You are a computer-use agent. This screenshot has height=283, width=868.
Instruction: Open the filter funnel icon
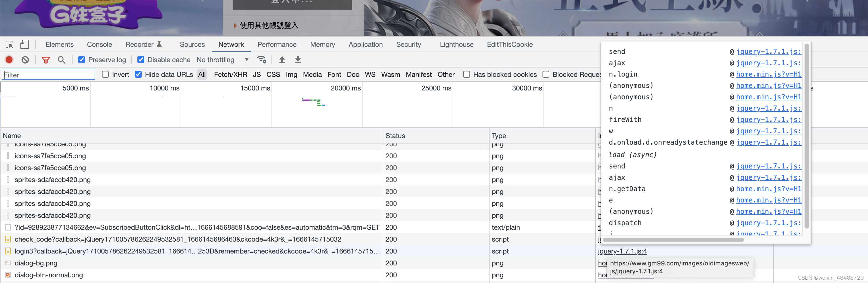(46, 59)
